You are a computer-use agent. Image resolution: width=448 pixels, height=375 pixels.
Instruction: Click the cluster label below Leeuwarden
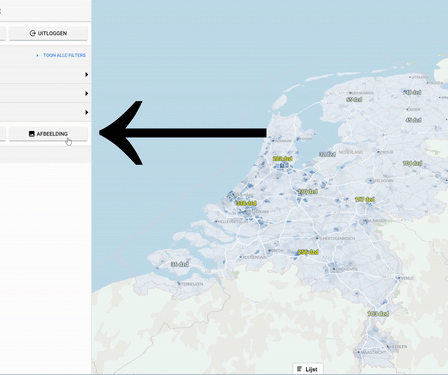point(354,99)
